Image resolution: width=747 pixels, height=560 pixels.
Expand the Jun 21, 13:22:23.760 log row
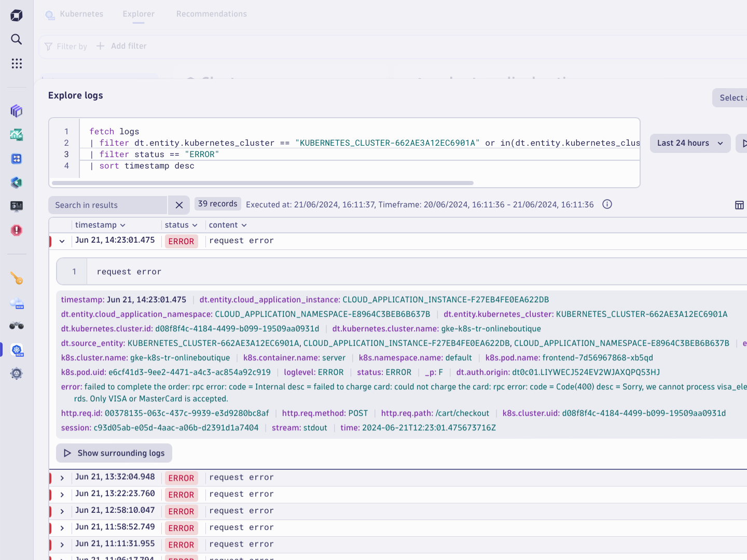(62, 495)
